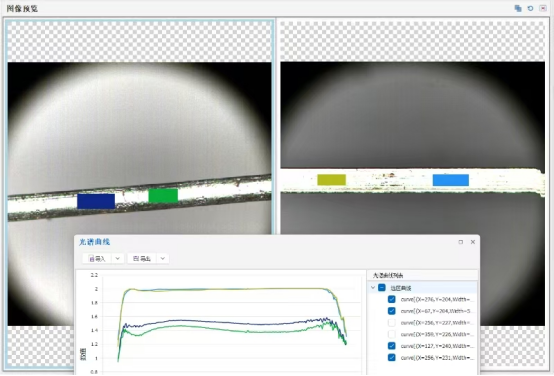Maximize the 光谱曲线 spectral curve window
This screenshot has width=554, height=376.
[x=460, y=242]
